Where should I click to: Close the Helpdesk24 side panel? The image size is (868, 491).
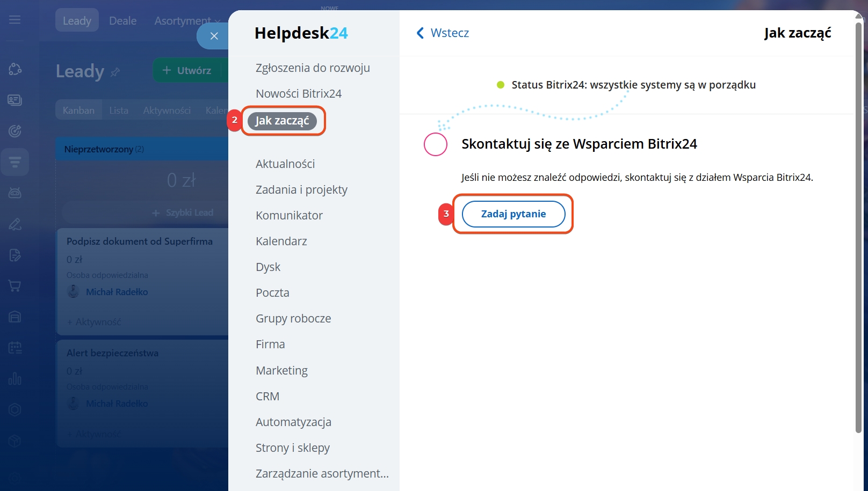[214, 36]
